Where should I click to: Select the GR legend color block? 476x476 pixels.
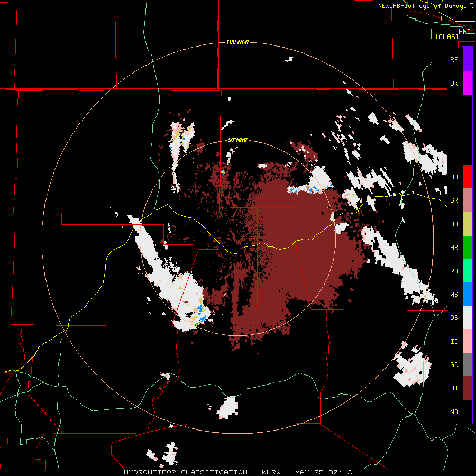[467, 200]
